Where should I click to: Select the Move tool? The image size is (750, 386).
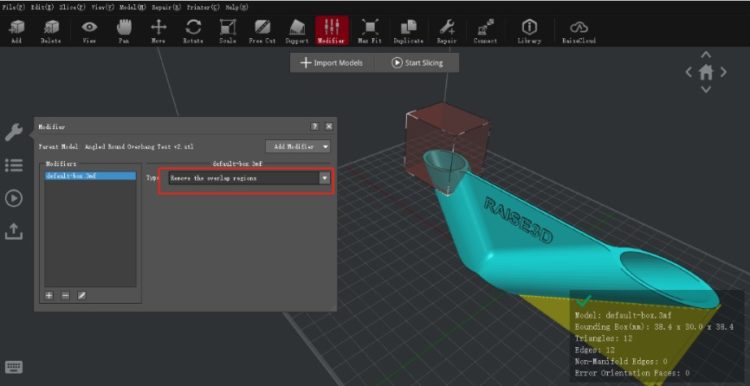tap(158, 31)
